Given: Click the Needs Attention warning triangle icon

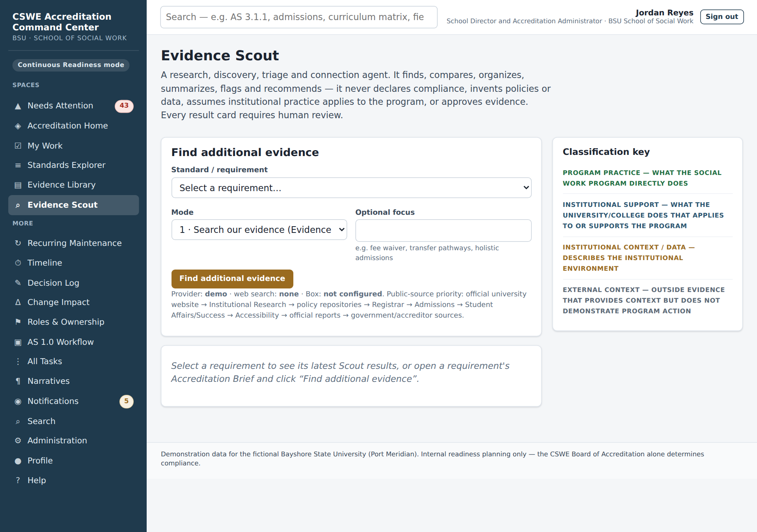Looking at the screenshot, I should tap(18, 106).
